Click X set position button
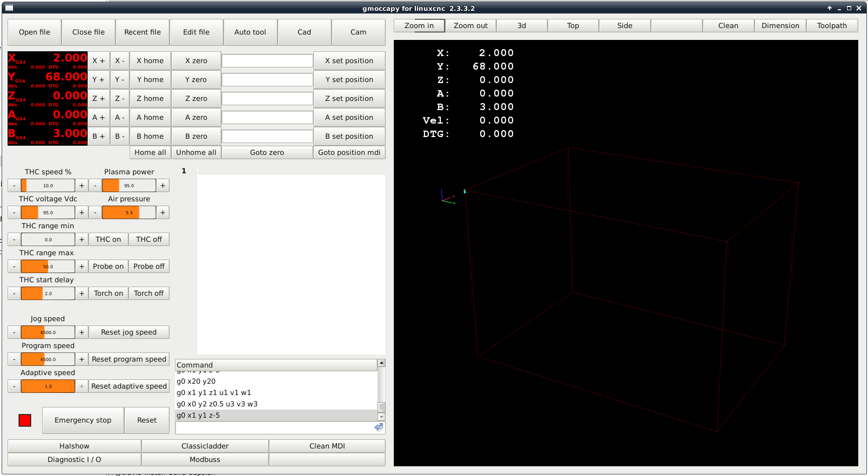Screen dimensions: 868x476 click(x=349, y=61)
